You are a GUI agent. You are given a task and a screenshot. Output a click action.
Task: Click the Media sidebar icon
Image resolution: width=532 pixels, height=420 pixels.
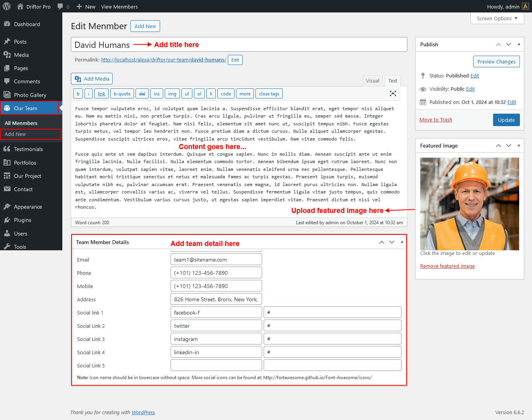click(x=7, y=54)
